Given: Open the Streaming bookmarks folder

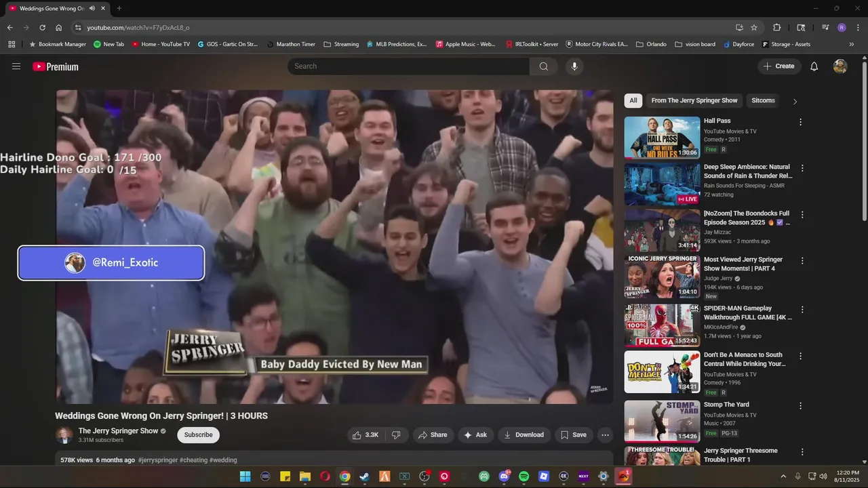Looking at the screenshot, I should pos(341,44).
